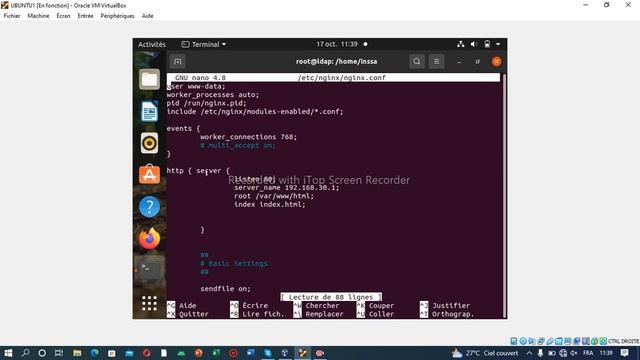Image resolution: width=640 pixels, height=360 pixels.
Task: Show Applications grid in Ubuntu dock
Action: coord(149,303)
